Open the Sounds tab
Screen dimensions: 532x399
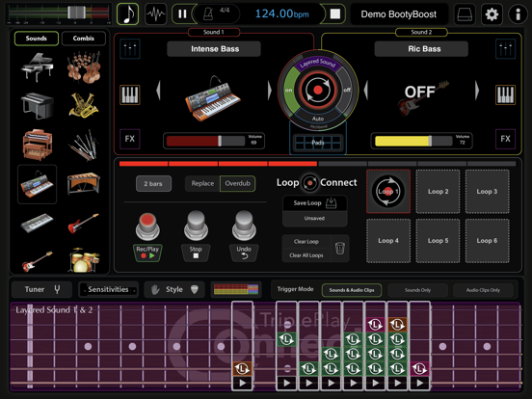[x=37, y=39]
